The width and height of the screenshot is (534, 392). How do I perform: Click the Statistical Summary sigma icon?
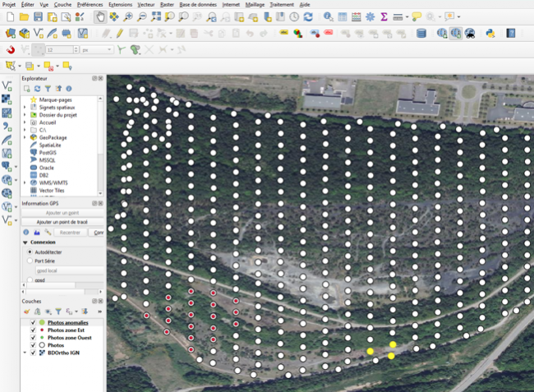(384, 16)
